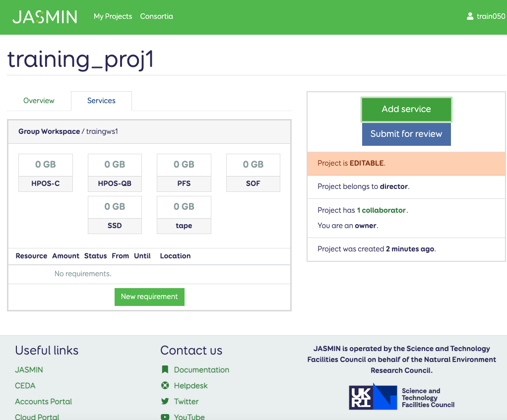Select the HPOS-C storage tile
This screenshot has width=507, height=420.
[46, 173]
